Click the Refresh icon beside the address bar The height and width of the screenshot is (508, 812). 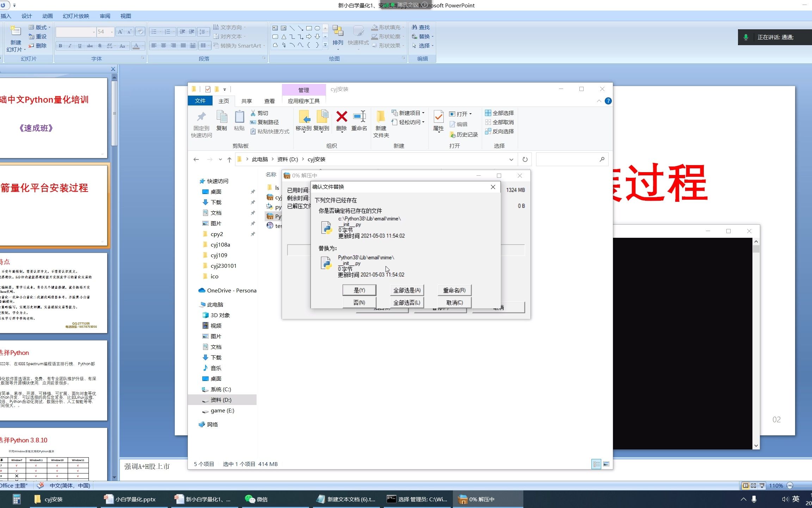pos(525,159)
